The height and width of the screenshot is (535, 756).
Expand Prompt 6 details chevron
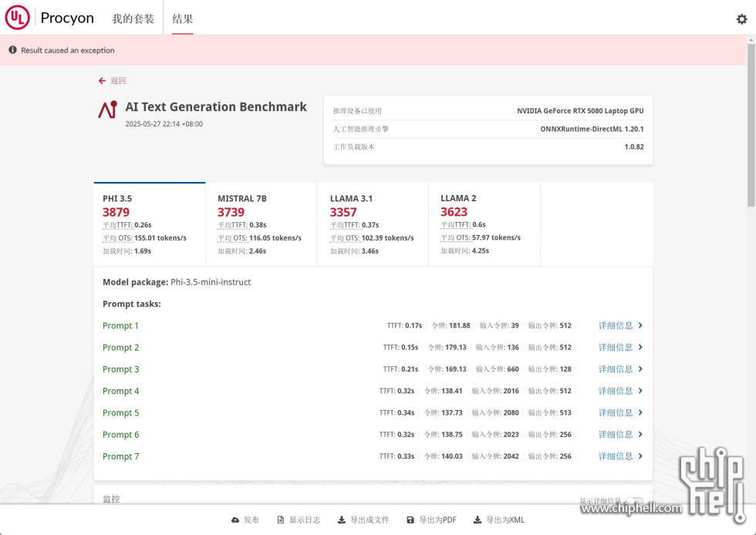(x=640, y=434)
